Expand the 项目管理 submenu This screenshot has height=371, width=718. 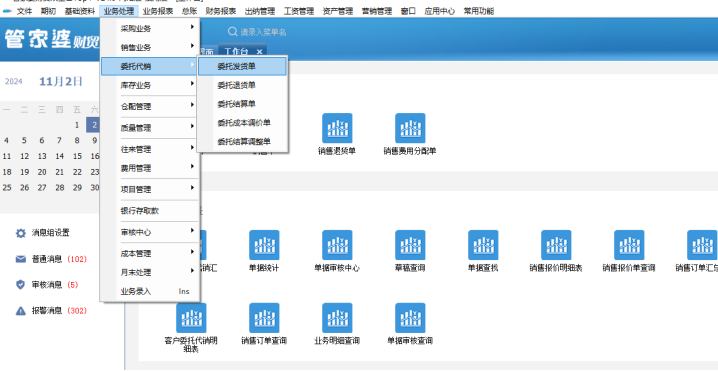pyautogui.click(x=150, y=189)
